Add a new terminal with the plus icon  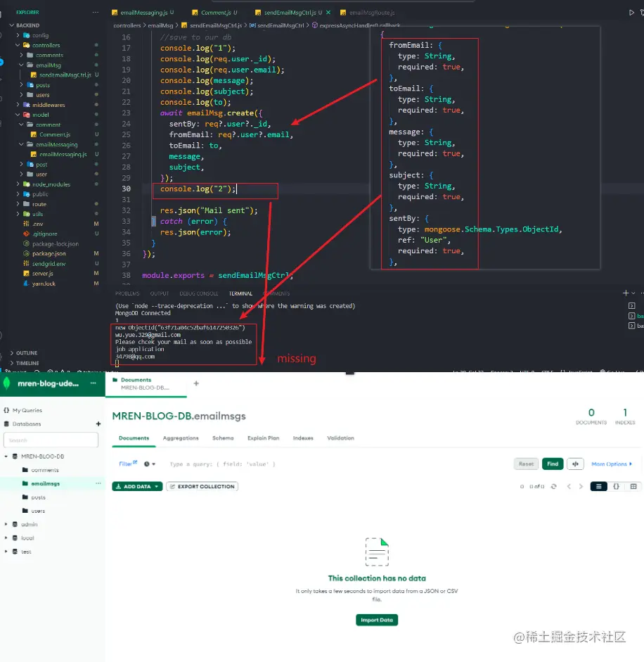click(x=626, y=293)
